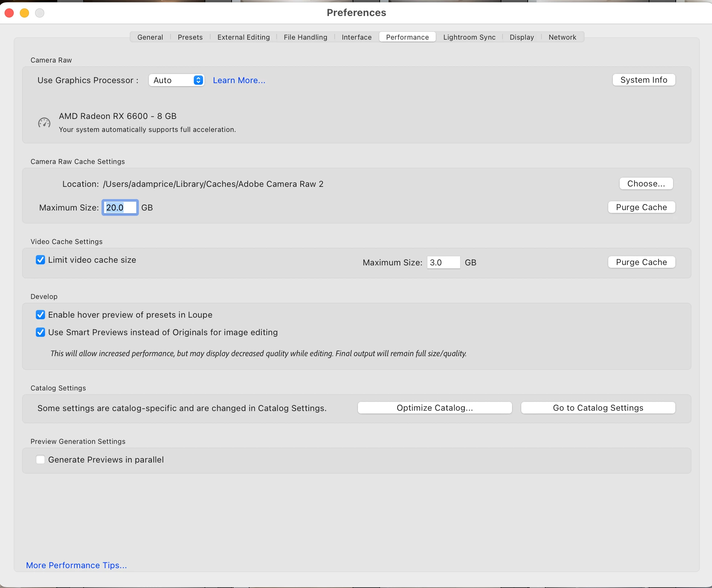Open the Network tab
This screenshot has height=588, width=712.
pyautogui.click(x=562, y=37)
